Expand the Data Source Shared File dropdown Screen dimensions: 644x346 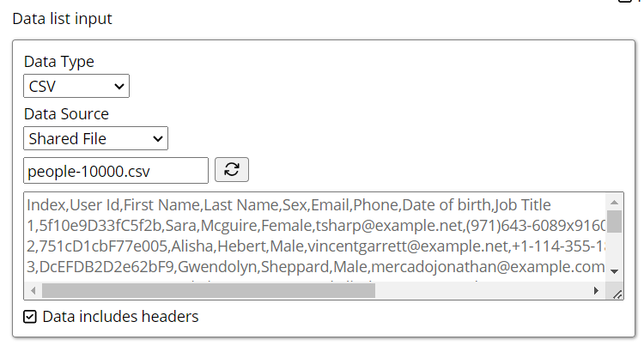click(95, 138)
